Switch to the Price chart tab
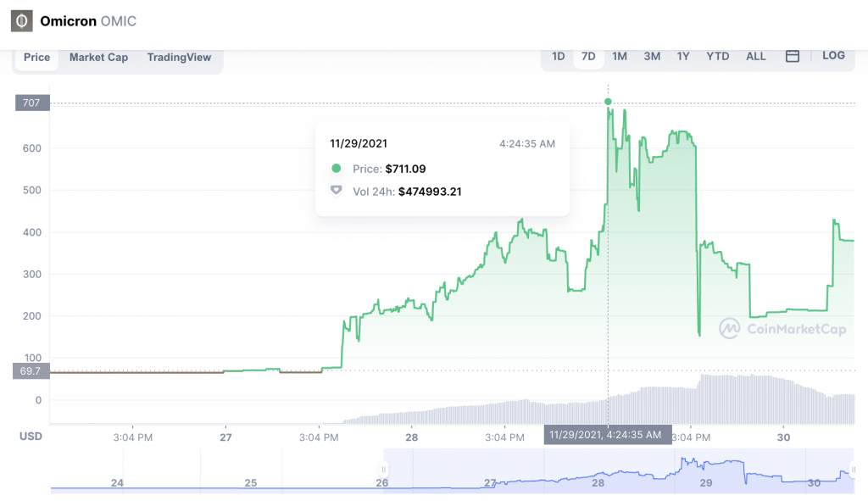This screenshot has width=868, height=501. 37,57
